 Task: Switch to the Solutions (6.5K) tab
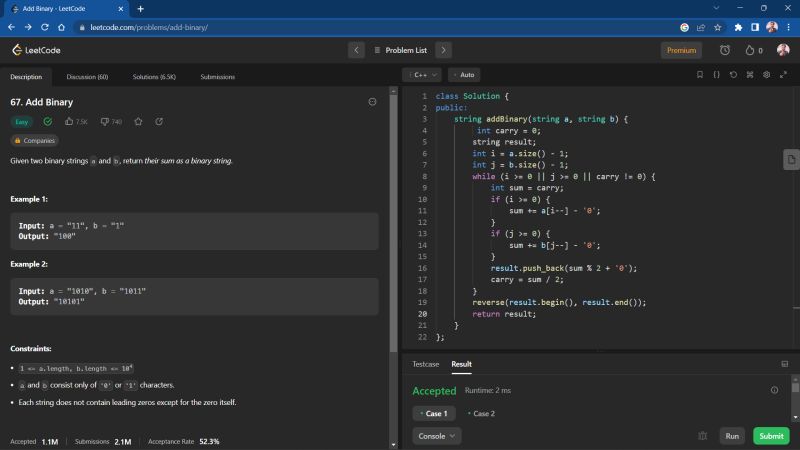pos(154,76)
